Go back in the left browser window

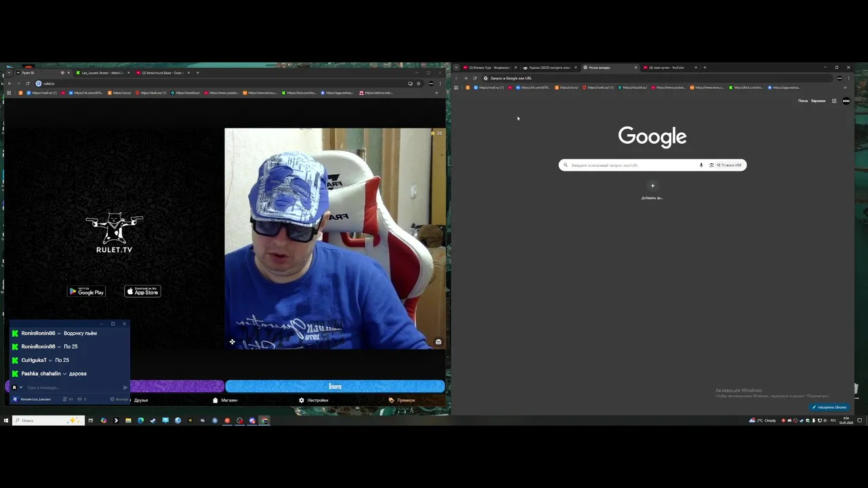[9, 83]
